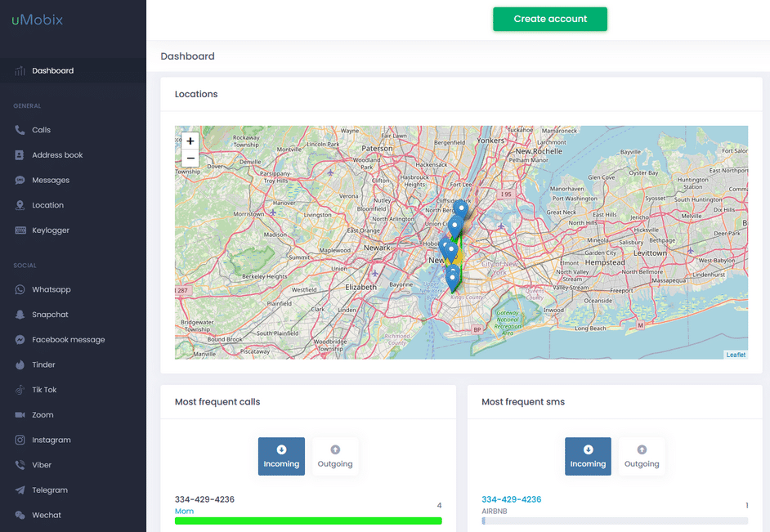Click the Whatsapp icon

pyautogui.click(x=20, y=289)
